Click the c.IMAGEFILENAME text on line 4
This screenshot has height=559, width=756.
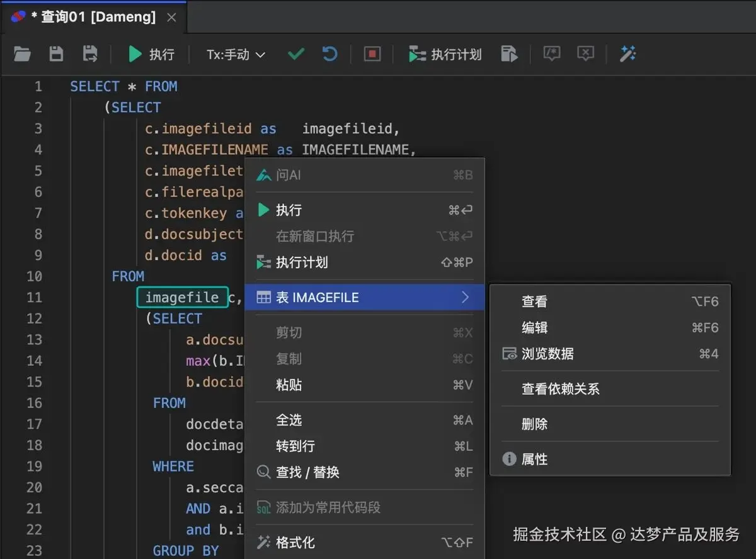[x=207, y=150]
